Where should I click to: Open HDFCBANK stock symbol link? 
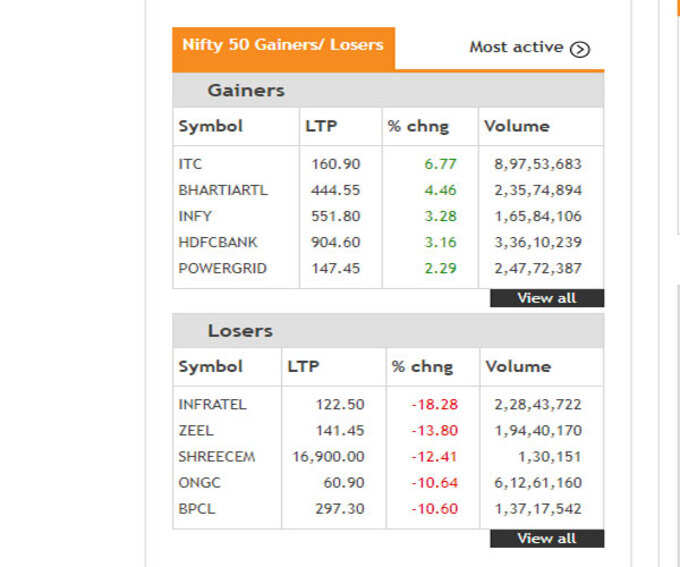[x=218, y=242]
